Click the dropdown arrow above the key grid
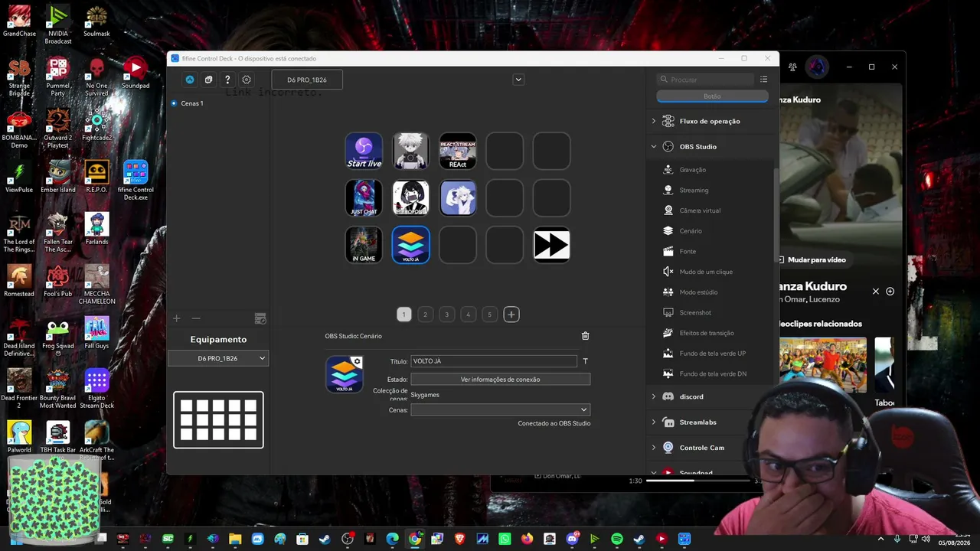980x551 pixels. click(518, 80)
